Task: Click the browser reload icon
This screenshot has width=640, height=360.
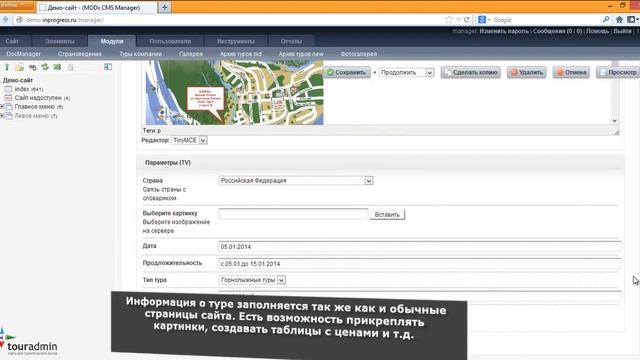Action: pos(467,20)
